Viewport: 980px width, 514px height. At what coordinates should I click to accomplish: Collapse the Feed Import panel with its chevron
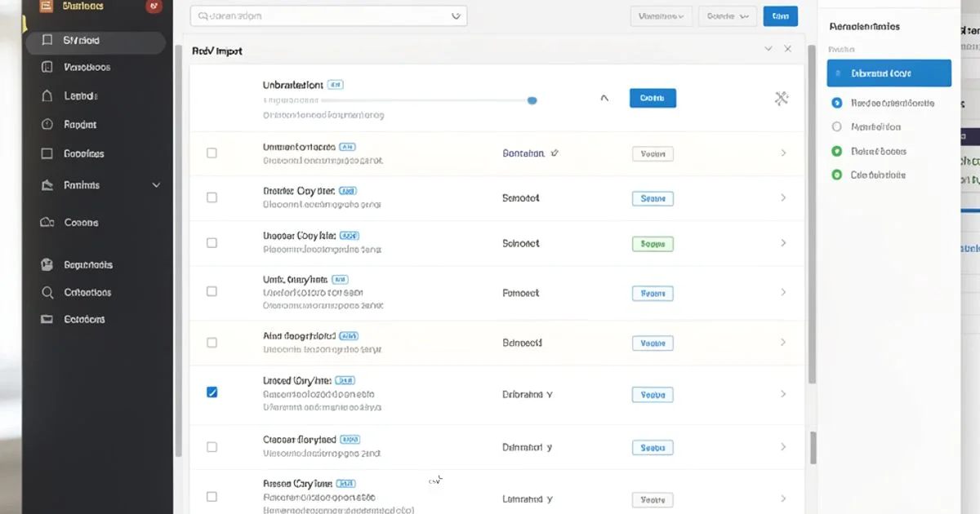pyautogui.click(x=768, y=48)
